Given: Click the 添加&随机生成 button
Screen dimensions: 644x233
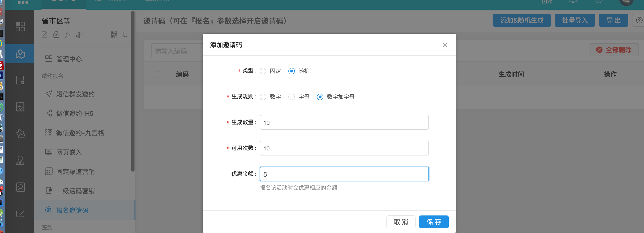Looking at the screenshot, I should [x=521, y=20].
